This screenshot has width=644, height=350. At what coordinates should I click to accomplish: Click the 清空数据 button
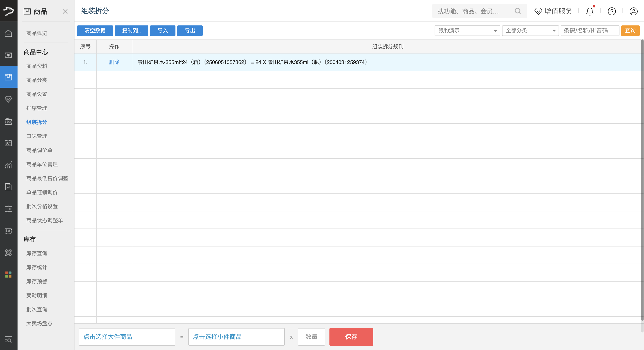95,30
